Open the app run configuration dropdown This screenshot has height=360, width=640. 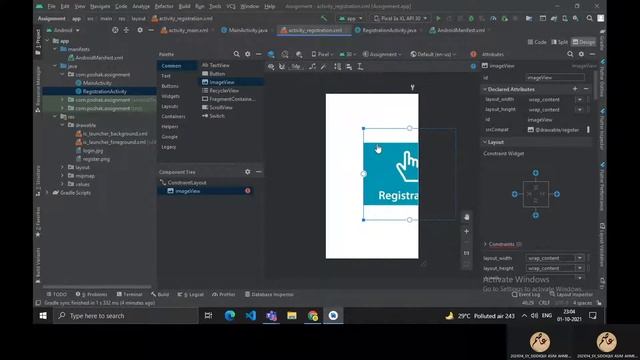(x=351, y=18)
